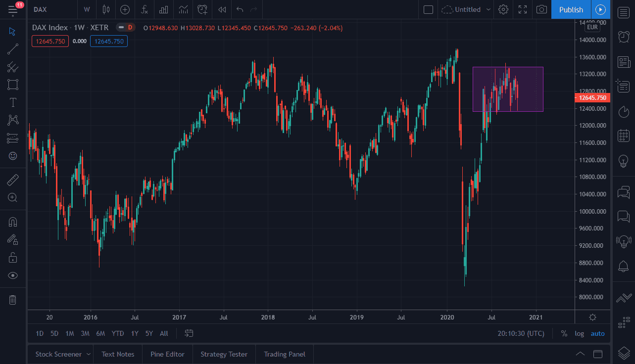Open the weekly interval selector labeled W
Screen dimensions: 635x364
[x=87, y=9]
